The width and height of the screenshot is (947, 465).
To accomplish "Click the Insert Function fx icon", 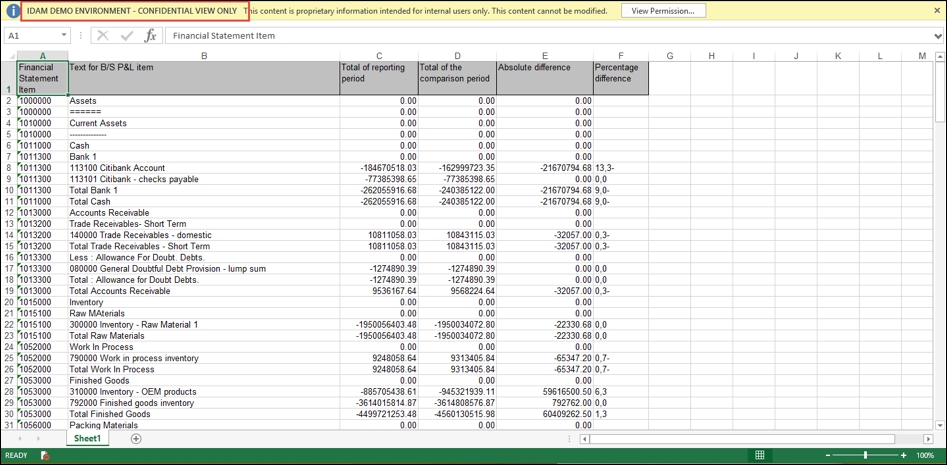I will coord(150,36).
